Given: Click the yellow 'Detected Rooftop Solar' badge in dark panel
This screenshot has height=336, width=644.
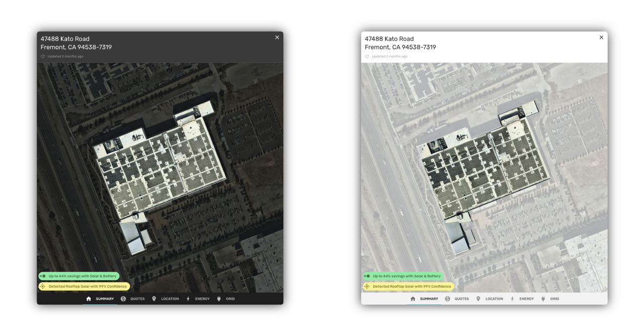Looking at the screenshot, I should (84, 286).
